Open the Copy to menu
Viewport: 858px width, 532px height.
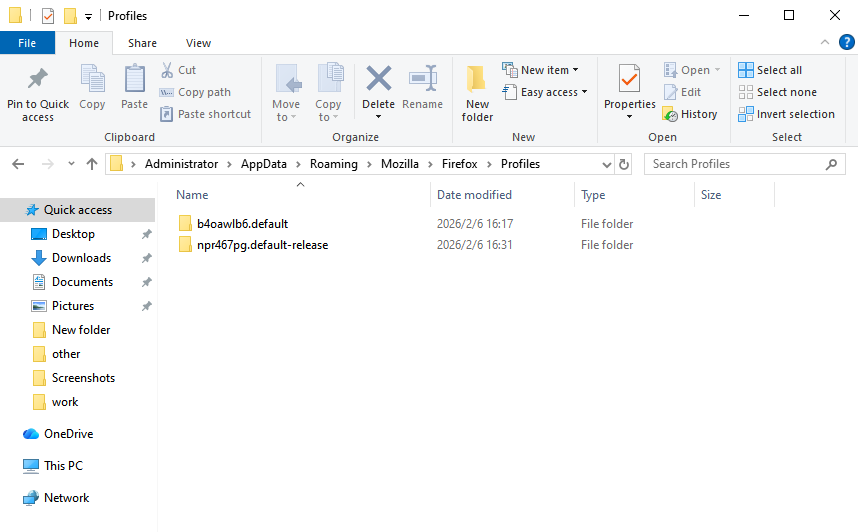point(328,93)
